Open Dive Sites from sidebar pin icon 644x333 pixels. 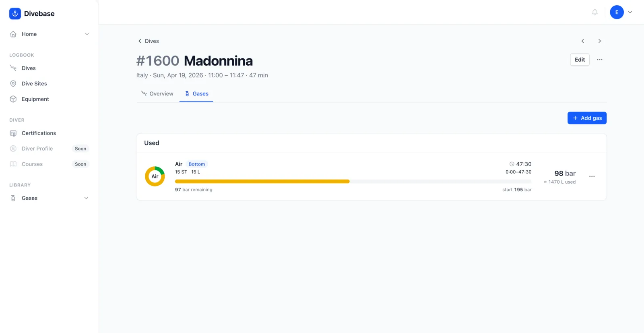13,84
